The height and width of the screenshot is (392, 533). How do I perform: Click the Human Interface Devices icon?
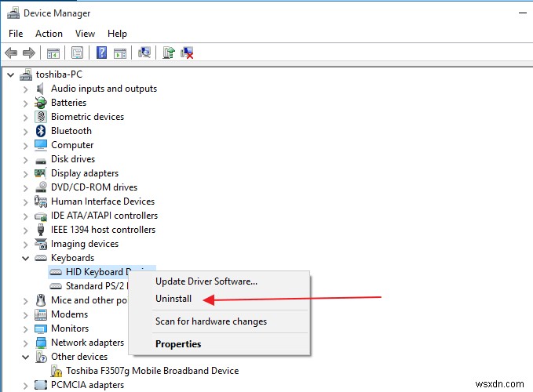[x=41, y=201]
